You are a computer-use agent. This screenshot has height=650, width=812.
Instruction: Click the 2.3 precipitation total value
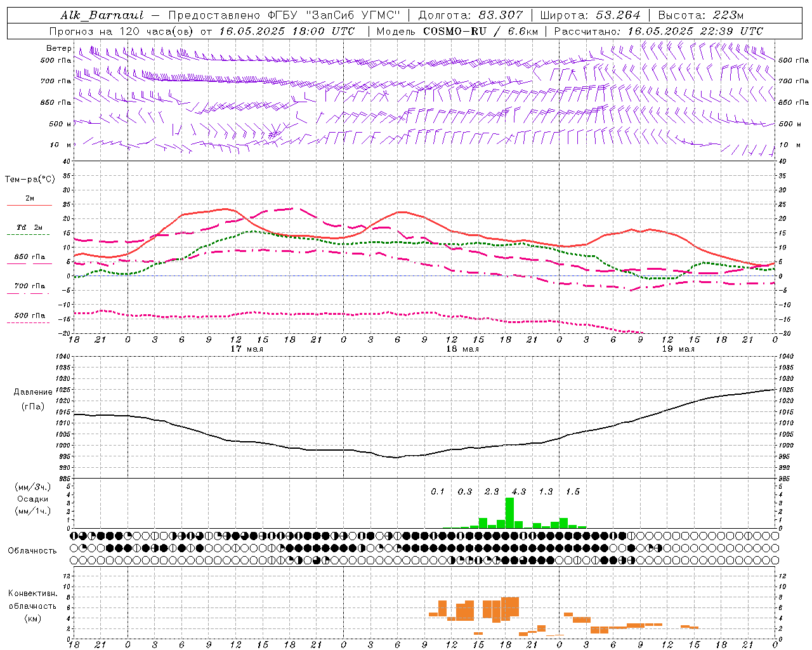(x=492, y=491)
